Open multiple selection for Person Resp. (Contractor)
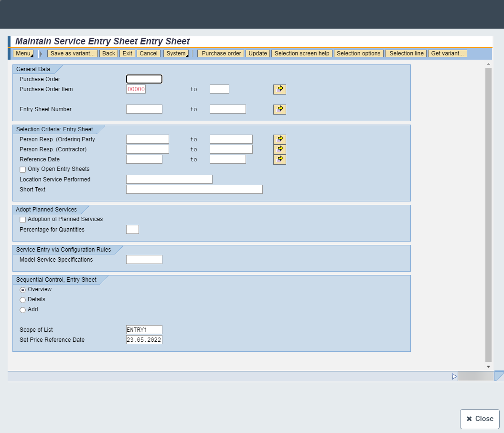Screen dimensions: 504x433 pos(279,149)
